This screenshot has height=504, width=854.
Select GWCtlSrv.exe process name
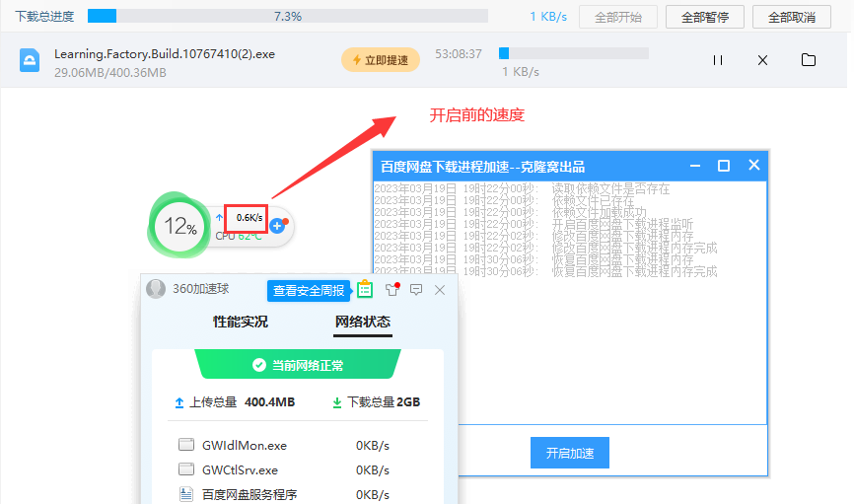point(240,469)
